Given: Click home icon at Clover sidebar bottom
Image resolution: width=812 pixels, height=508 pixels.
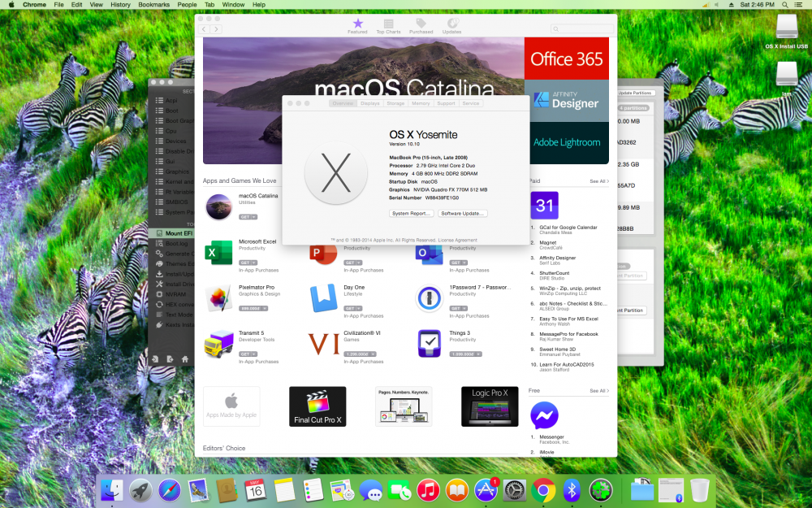Looking at the screenshot, I should (185, 358).
